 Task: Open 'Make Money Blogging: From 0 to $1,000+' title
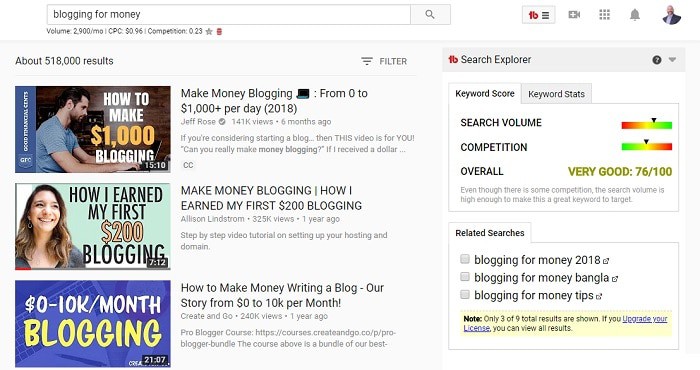[274, 101]
